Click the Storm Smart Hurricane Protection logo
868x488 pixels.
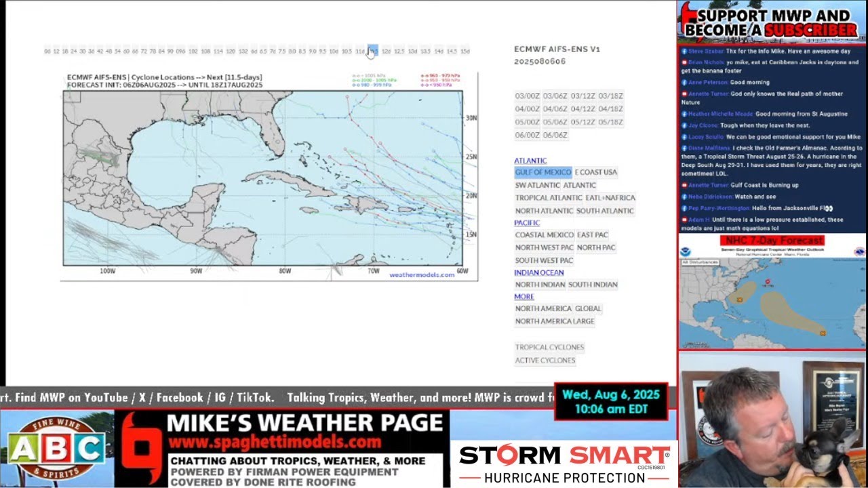tap(564, 463)
